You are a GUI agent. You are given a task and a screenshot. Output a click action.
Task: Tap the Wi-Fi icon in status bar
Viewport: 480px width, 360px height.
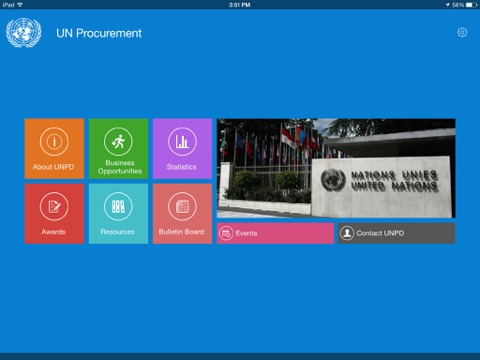coord(20,5)
